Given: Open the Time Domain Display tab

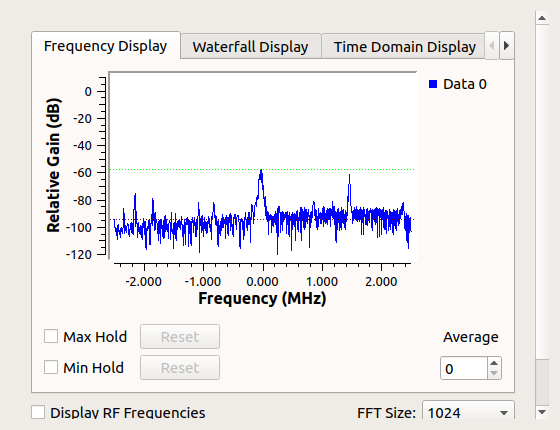Looking at the screenshot, I should click(x=404, y=46).
